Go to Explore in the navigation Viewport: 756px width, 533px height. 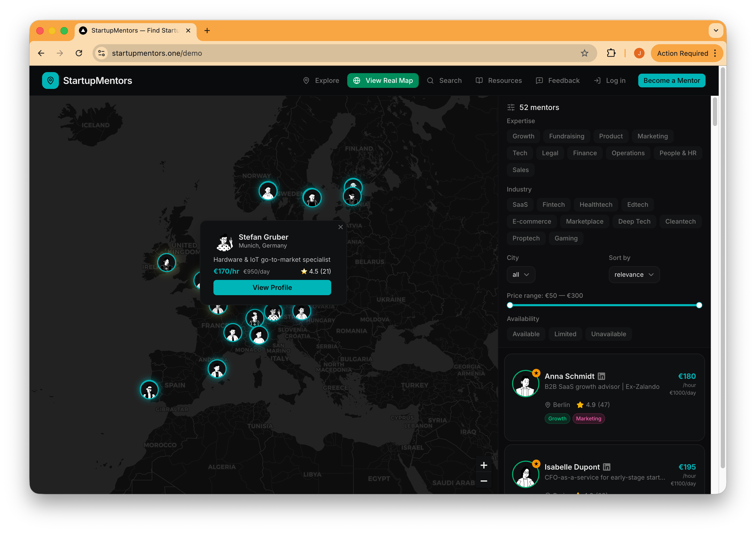pos(321,81)
